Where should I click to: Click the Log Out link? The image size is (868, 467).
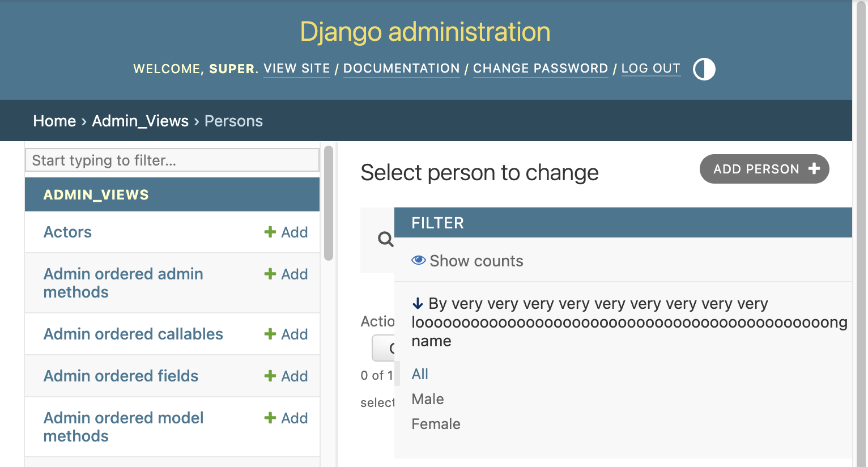(x=650, y=69)
